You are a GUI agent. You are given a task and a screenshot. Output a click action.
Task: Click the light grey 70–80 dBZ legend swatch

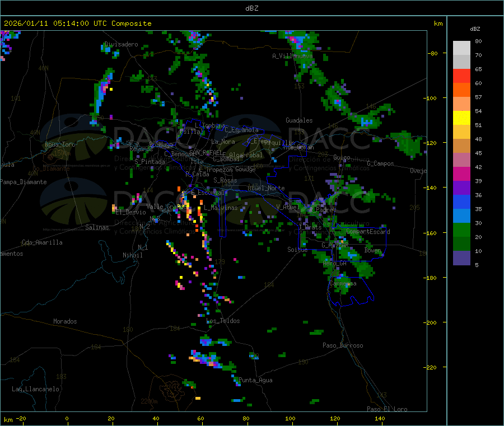coord(461,48)
